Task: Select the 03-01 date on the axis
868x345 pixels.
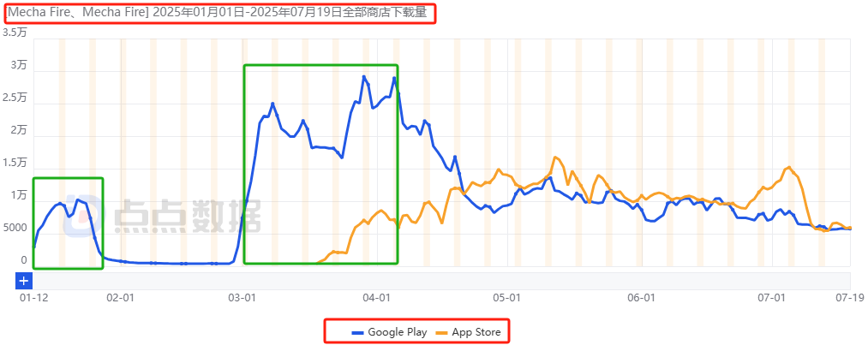Action: pos(243,298)
